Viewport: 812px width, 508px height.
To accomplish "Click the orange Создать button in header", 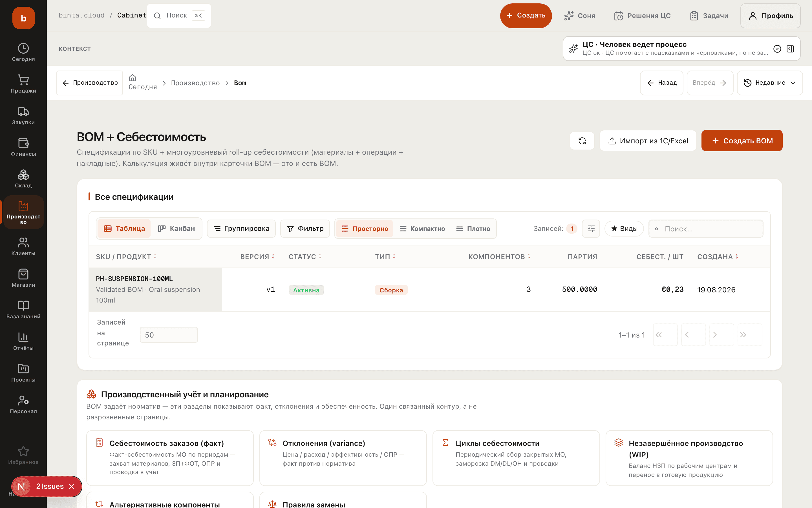I will tap(526, 16).
